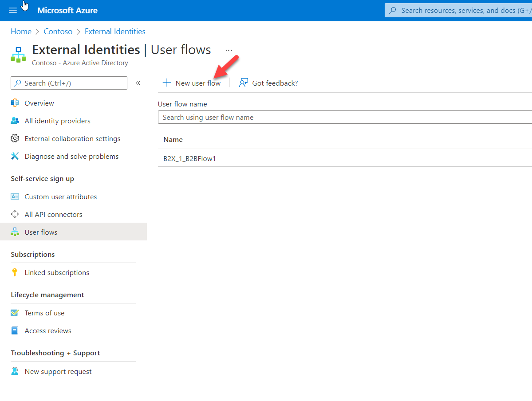Click External Identities breadcrumb link
Image resolution: width=532 pixels, height=401 pixels.
click(115, 31)
